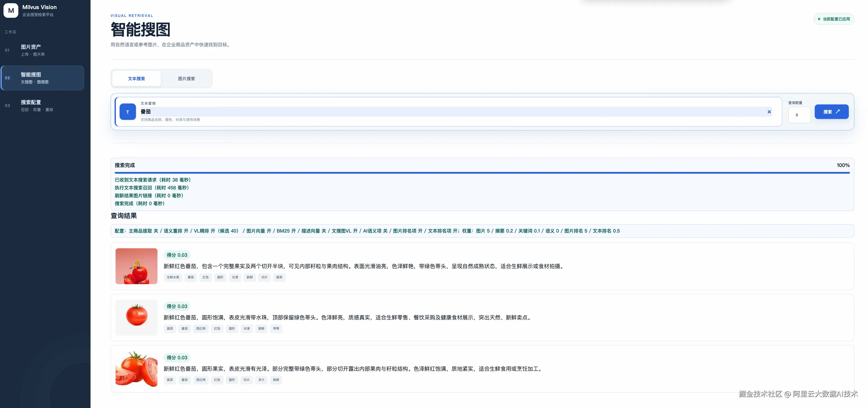The height and width of the screenshot is (408, 868).
Task: Click the Milvus Vision title text
Action: click(39, 7)
